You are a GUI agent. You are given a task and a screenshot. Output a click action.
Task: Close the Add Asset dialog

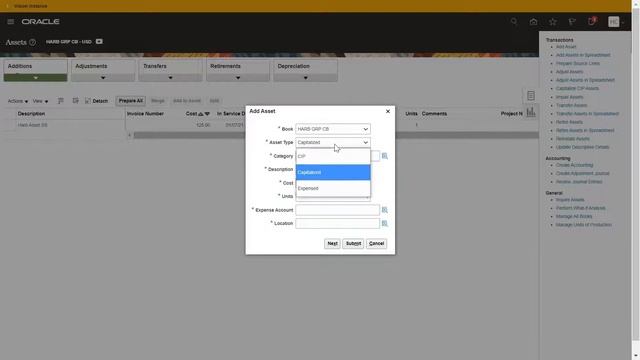point(388,111)
